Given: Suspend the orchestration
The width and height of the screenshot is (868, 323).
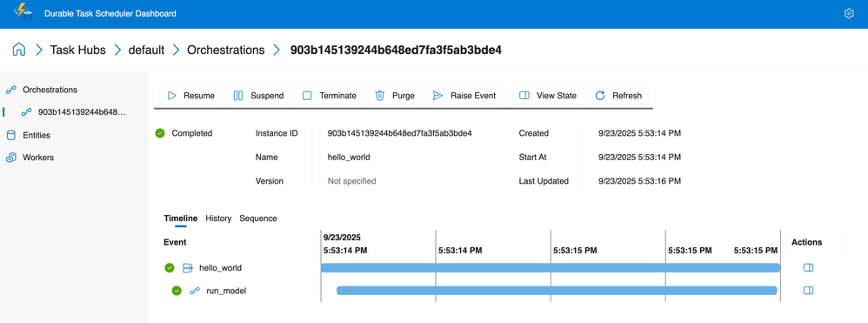Looking at the screenshot, I should coord(258,95).
